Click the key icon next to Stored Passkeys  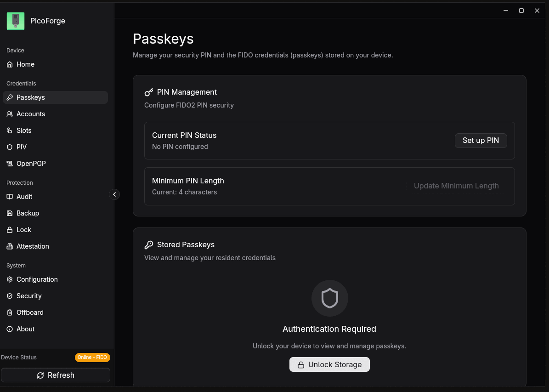click(x=149, y=244)
